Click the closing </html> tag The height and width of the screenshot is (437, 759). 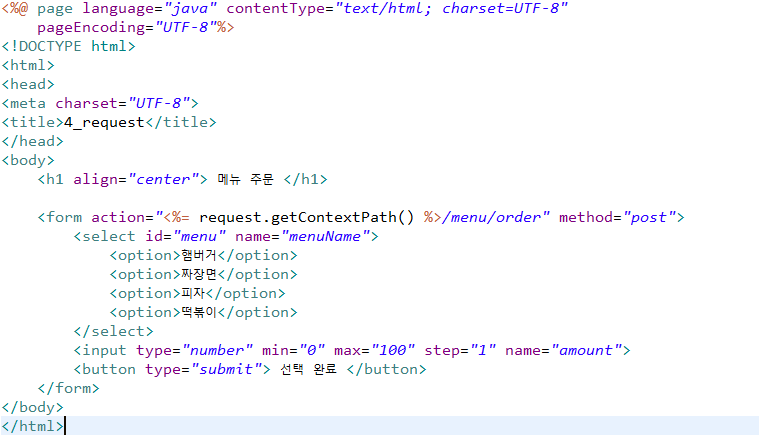32,426
